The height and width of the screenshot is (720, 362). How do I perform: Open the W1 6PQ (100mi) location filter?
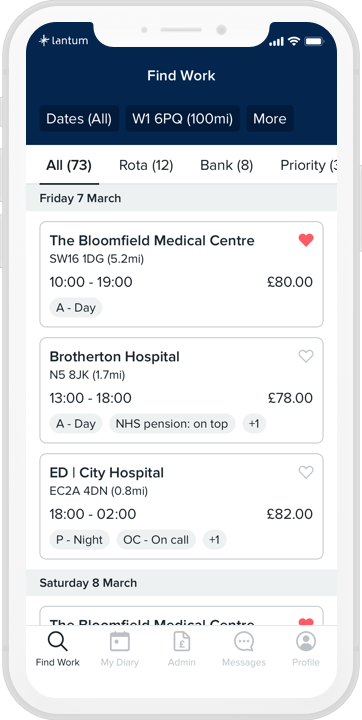click(x=183, y=119)
